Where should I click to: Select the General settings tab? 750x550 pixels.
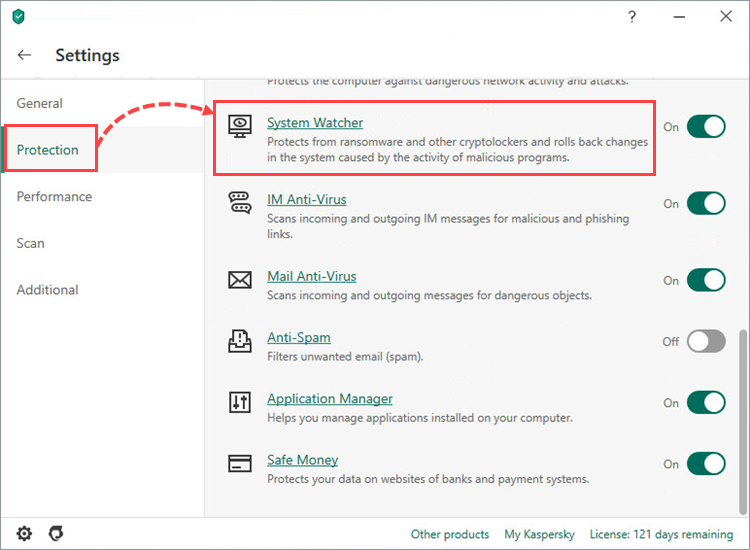click(40, 103)
